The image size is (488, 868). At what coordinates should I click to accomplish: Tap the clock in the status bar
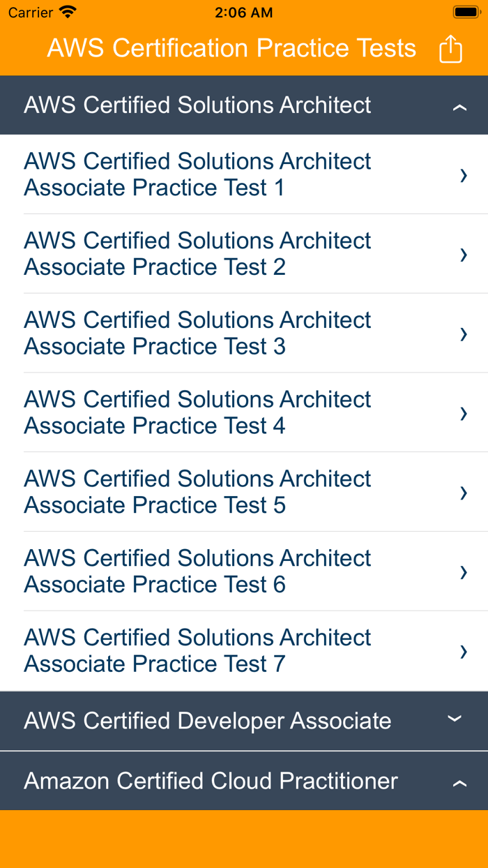[244, 12]
